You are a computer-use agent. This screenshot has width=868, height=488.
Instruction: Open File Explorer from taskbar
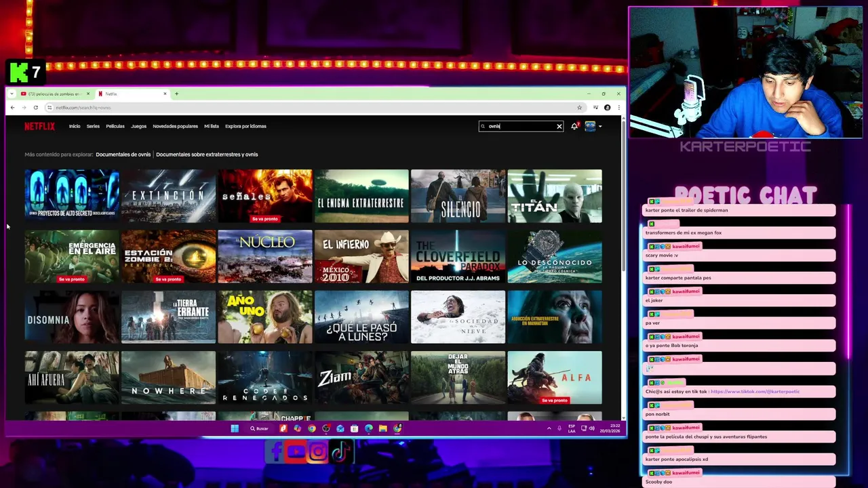point(383,428)
